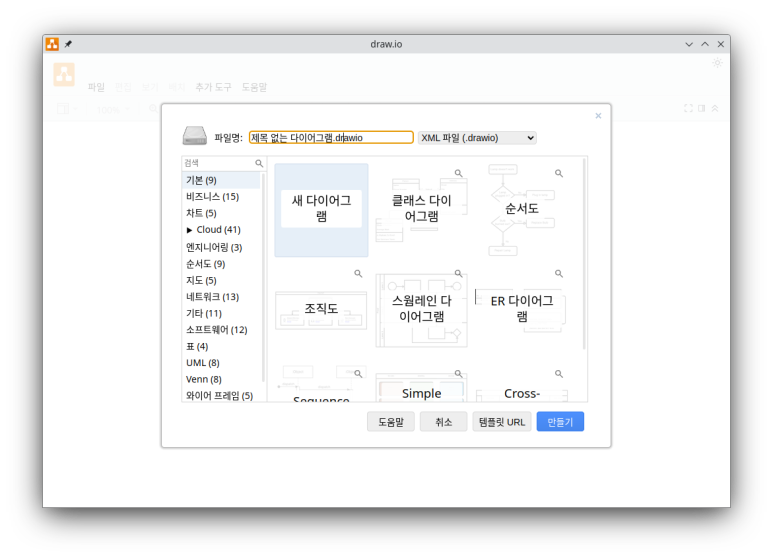
Task: Toggle the sun appearance icon
Action: [717, 63]
